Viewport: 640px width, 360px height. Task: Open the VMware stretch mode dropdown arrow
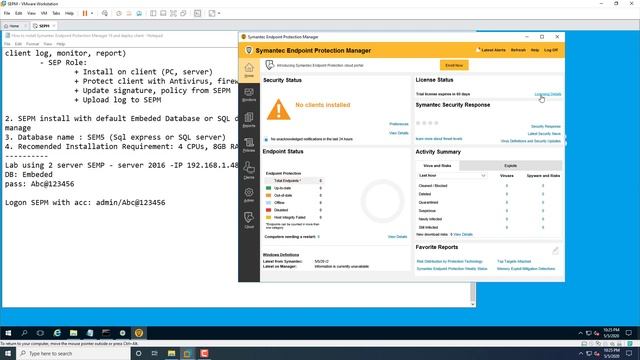219,13
